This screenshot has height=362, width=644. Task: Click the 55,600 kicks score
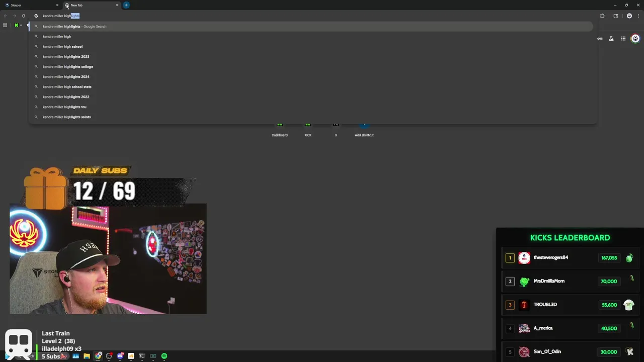pyautogui.click(x=609, y=305)
